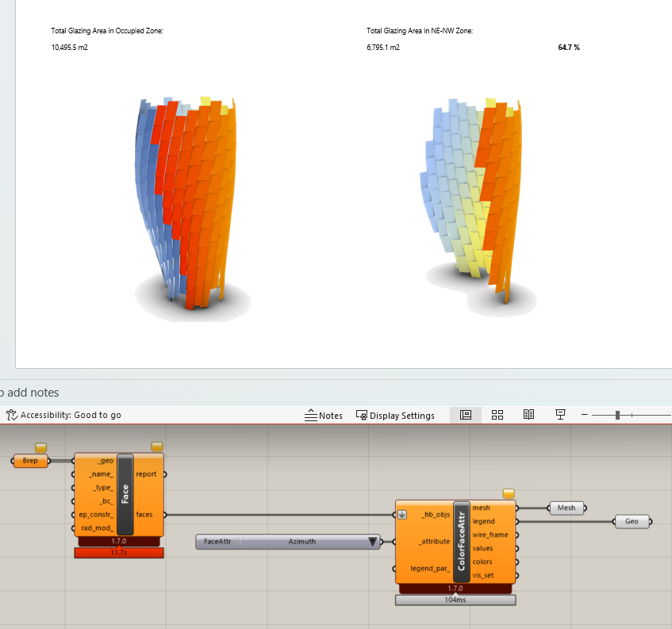Open the FaceAttr Azimuth dropdown arrow

[371, 543]
